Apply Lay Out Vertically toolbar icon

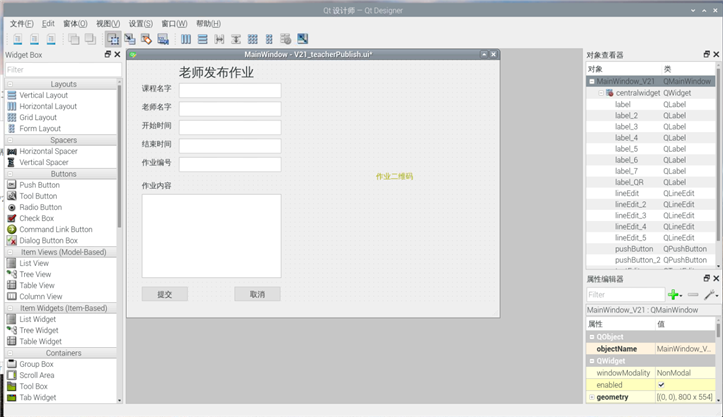pos(202,39)
